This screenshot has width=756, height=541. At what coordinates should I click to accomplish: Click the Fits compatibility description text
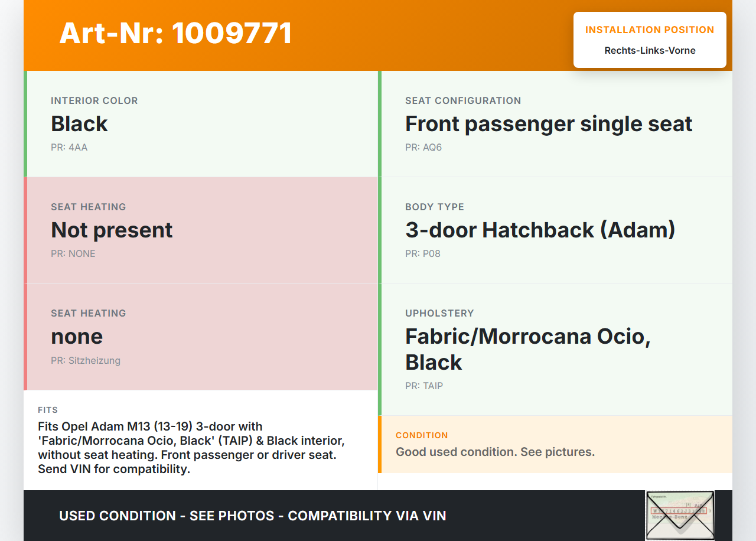point(191,448)
